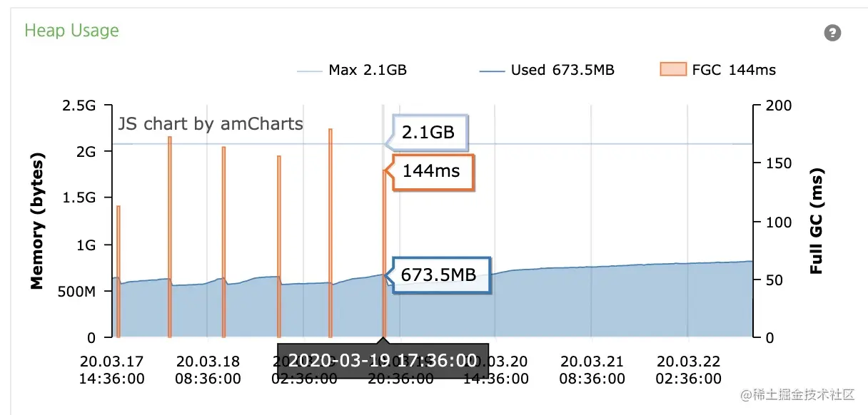Click the 673.5MB used balloon
868x415 pixels.
[438, 275]
